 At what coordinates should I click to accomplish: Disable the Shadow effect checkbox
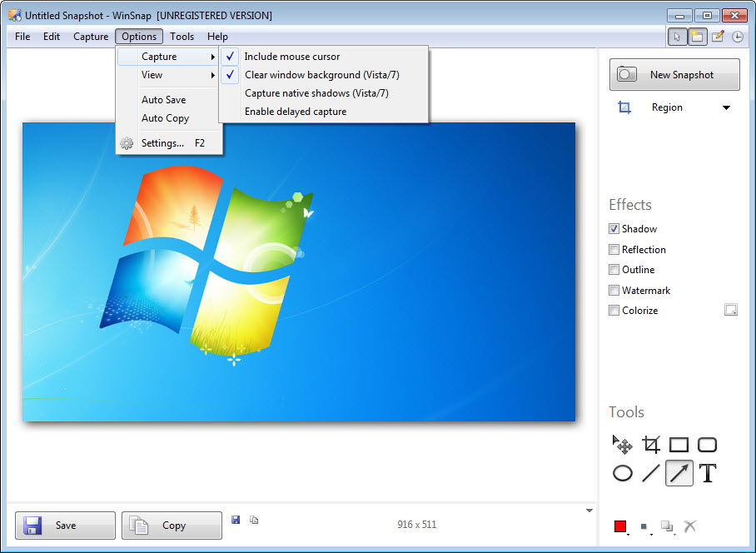(614, 228)
